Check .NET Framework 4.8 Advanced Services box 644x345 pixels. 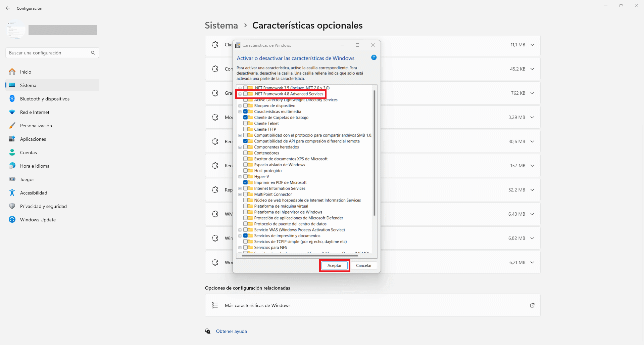[246, 94]
